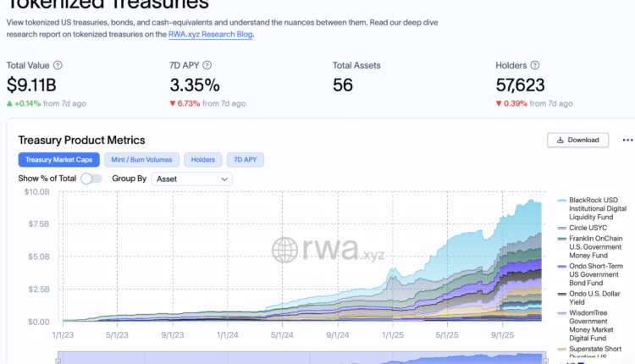Click the BlackRock USD fund legend color marker
This screenshot has width=635, height=364.
pyautogui.click(x=561, y=201)
